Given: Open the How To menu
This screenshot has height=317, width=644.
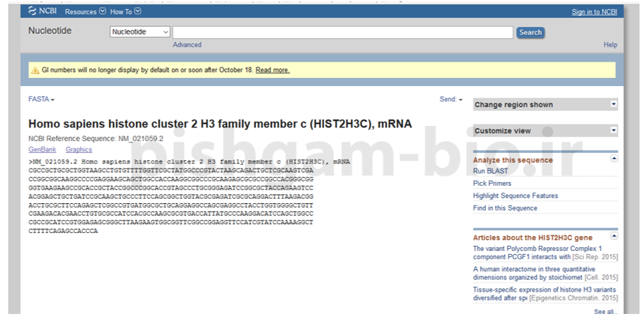Looking at the screenshot, I should click(125, 12).
